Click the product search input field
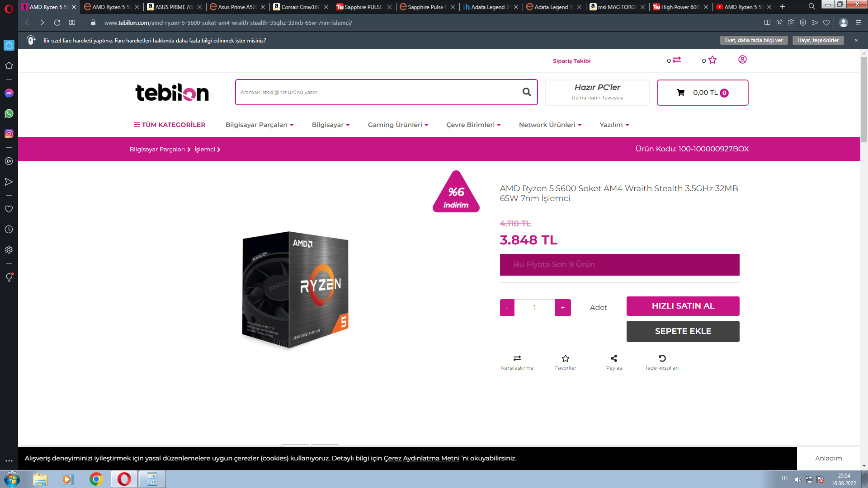The width and height of the screenshot is (868, 488). pos(377,92)
